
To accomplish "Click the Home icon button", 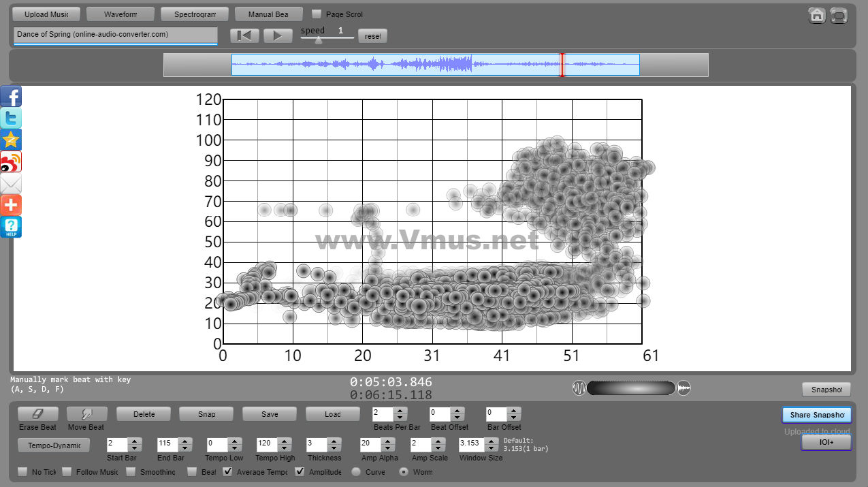I will click(817, 16).
